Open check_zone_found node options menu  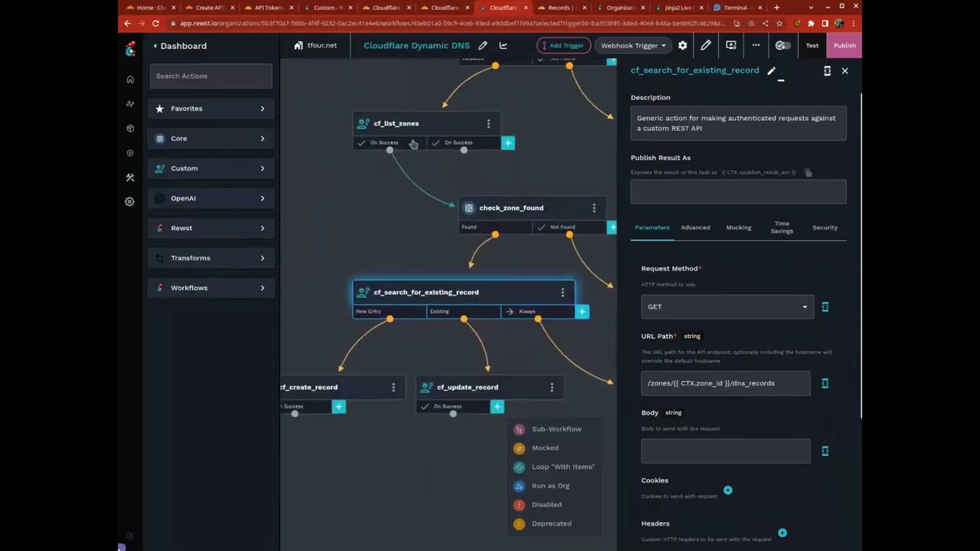coord(593,207)
